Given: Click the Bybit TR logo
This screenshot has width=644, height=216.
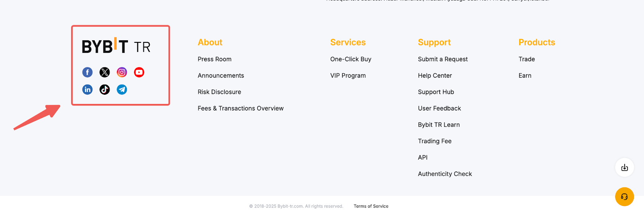Looking at the screenshot, I should coord(116,46).
